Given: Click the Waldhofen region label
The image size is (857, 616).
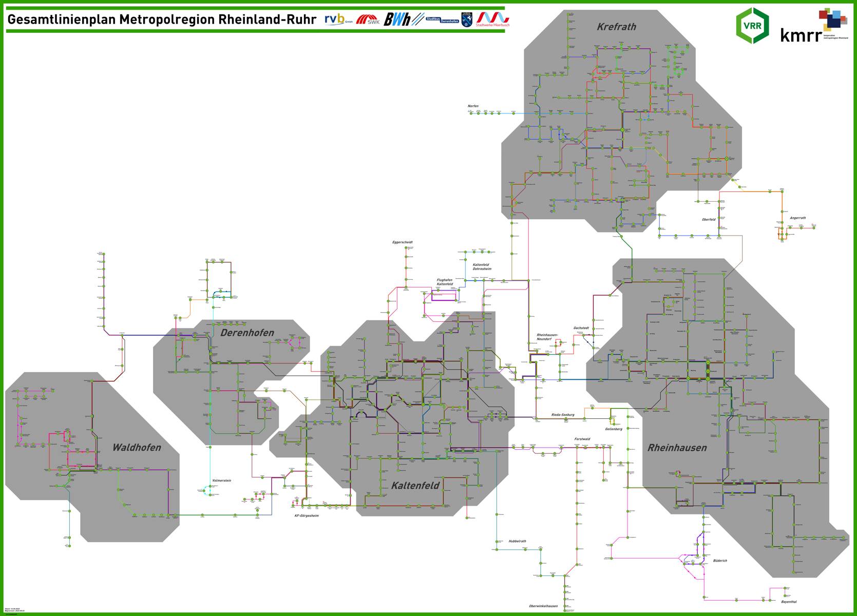Looking at the screenshot, I should 137,448.
